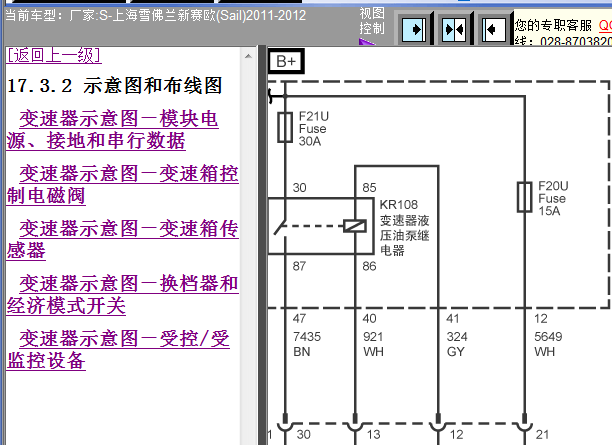This screenshot has height=445, width=612.
Task: Open 变速器示意图—换档器和经济模式开关 link
Action: [123, 294]
